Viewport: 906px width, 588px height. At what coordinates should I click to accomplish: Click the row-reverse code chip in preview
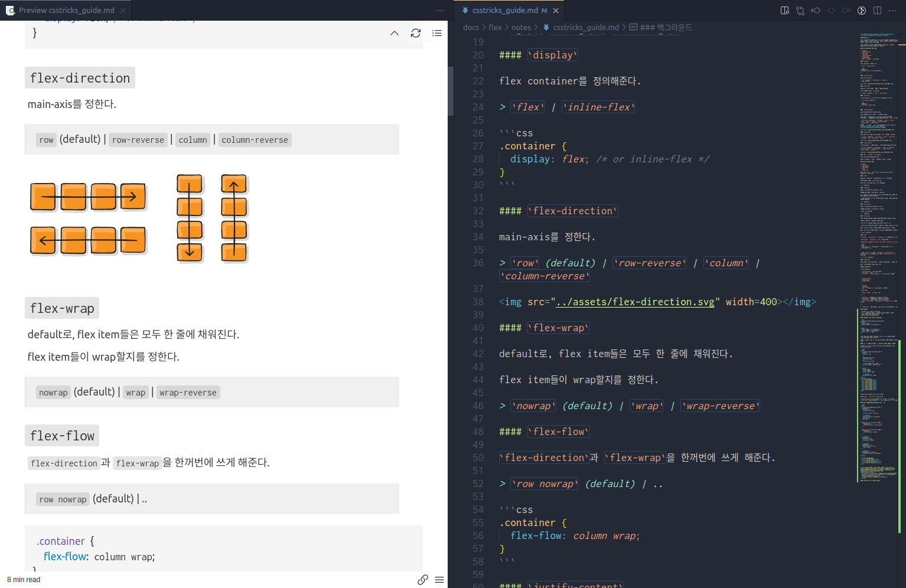pyautogui.click(x=138, y=140)
